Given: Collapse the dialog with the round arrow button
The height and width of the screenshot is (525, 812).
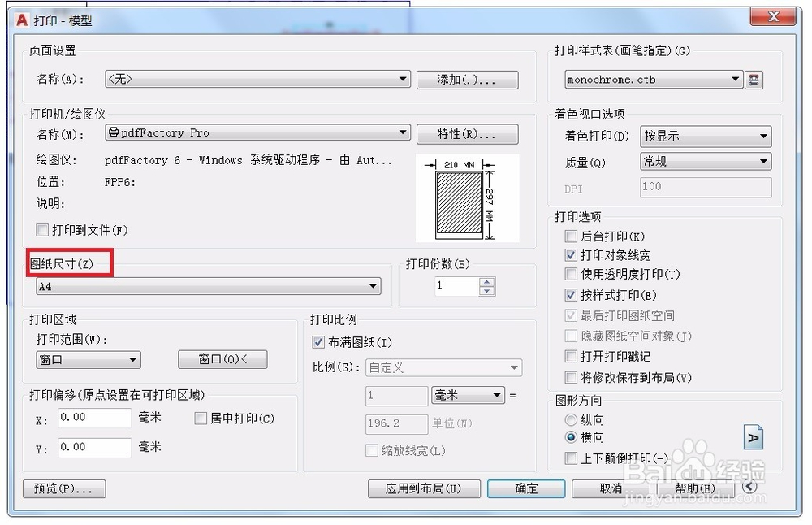Looking at the screenshot, I should [x=749, y=487].
